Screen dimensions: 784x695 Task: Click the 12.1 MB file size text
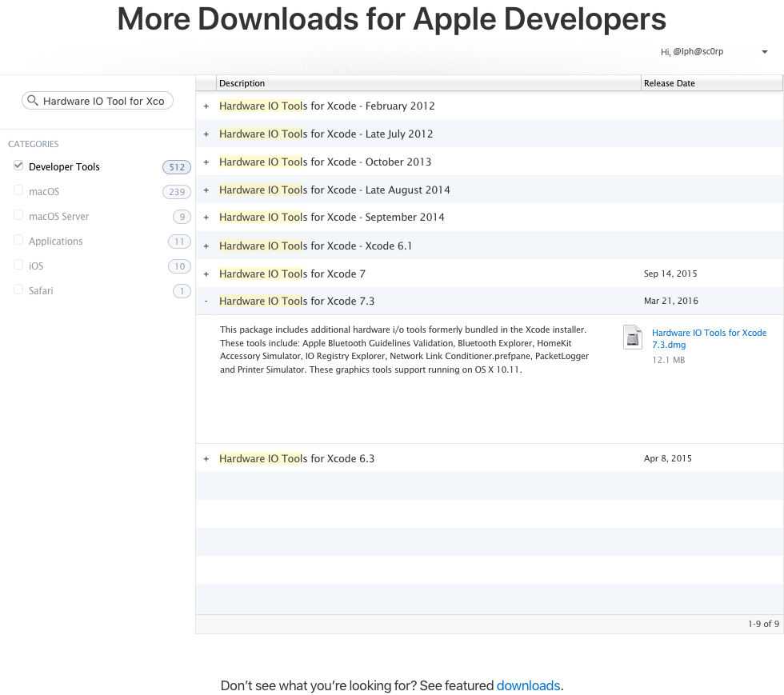[x=669, y=360]
